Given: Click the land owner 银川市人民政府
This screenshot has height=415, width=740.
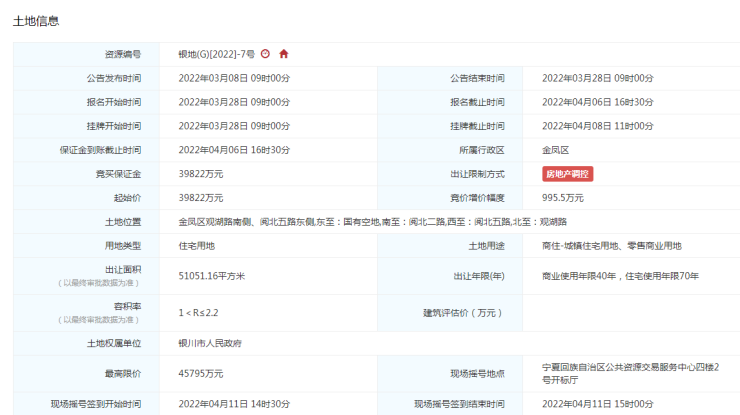Looking at the screenshot, I should (x=210, y=343).
